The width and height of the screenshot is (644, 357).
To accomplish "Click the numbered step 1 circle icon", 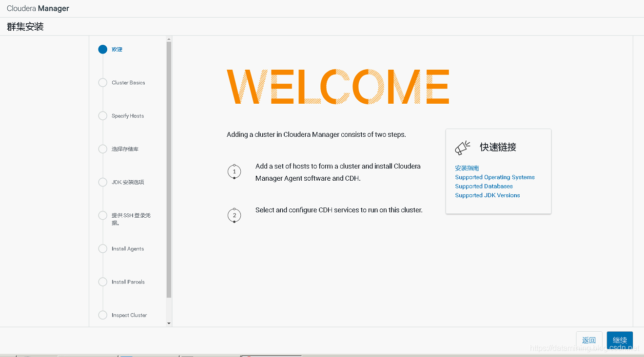I will click(x=234, y=172).
